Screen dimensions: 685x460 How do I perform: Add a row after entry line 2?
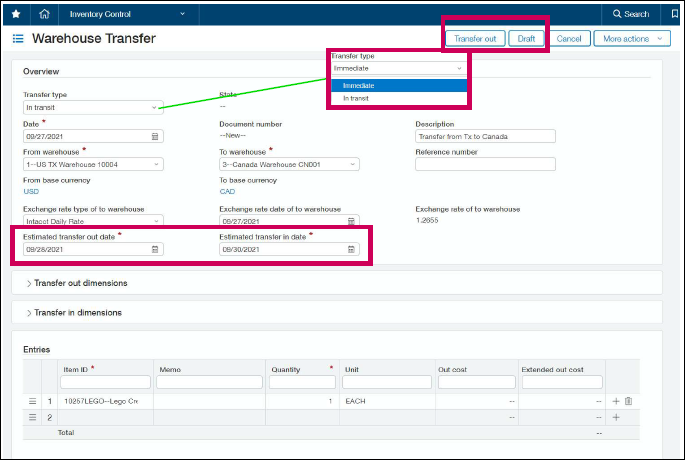tap(616, 417)
